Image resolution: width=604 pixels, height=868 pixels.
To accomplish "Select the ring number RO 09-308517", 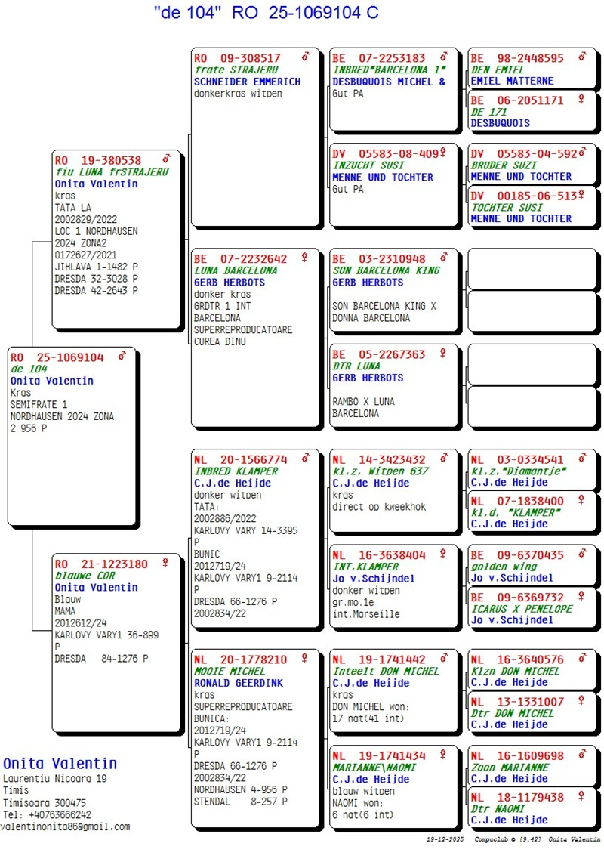I will coord(237,58).
